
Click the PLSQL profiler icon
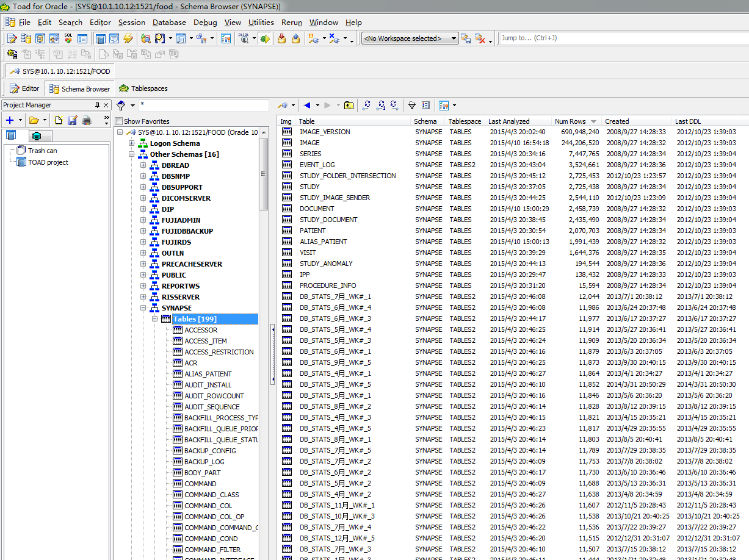tap(244, 38)
